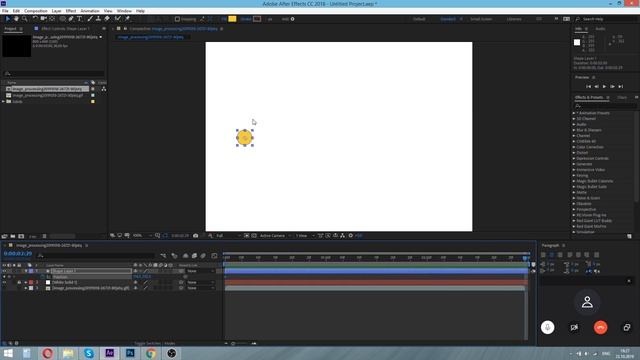Select the Clone Stamp tool
The image size is (640, 360).
click(x=98, y=19)
